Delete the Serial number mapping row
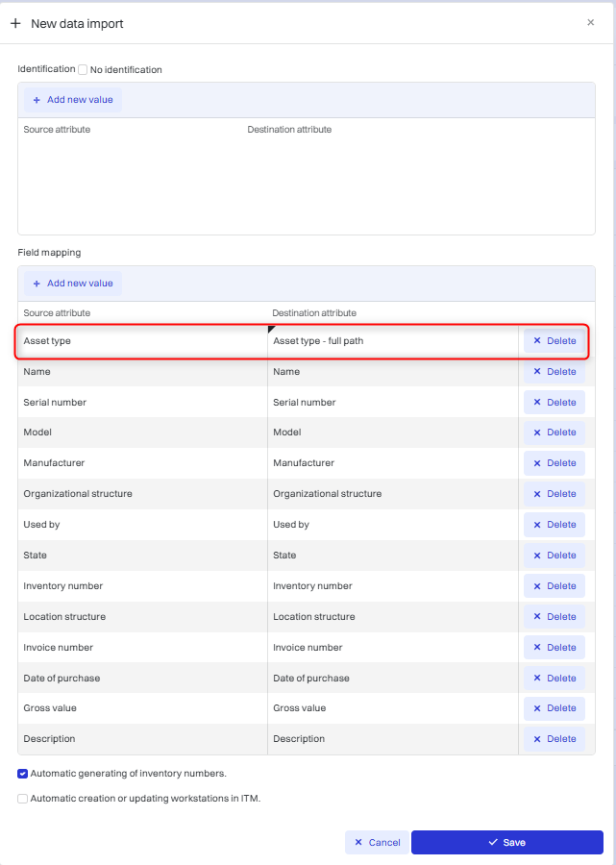 click(554, 403)
